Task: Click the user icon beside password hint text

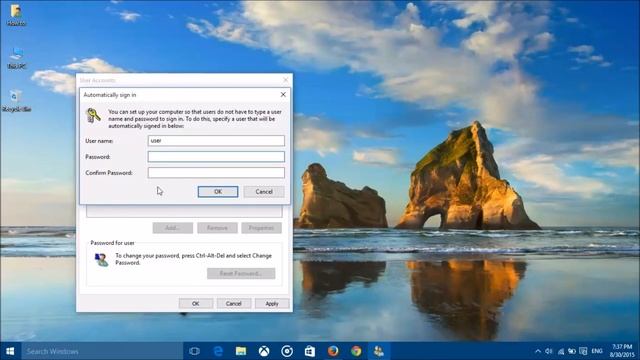Action: point(101,259)
